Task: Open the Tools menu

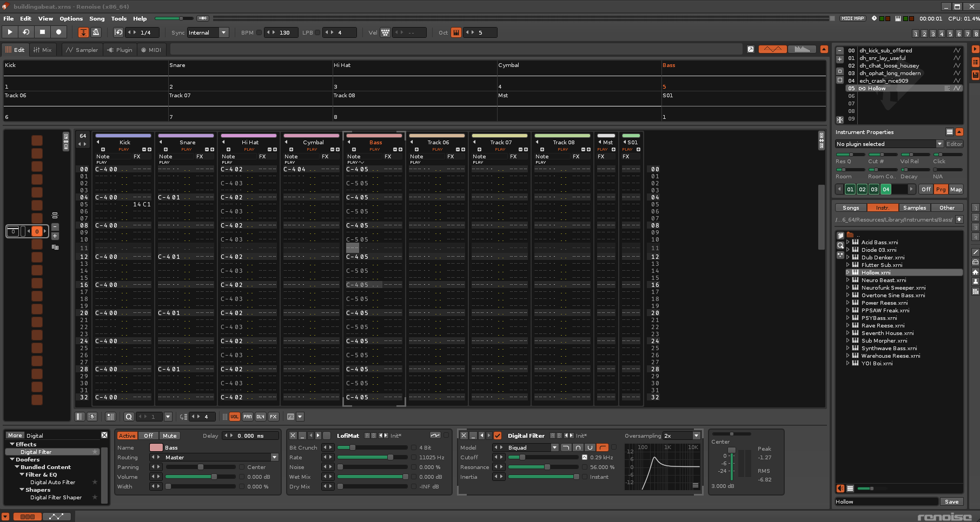Action: click(x=118, y=18)
